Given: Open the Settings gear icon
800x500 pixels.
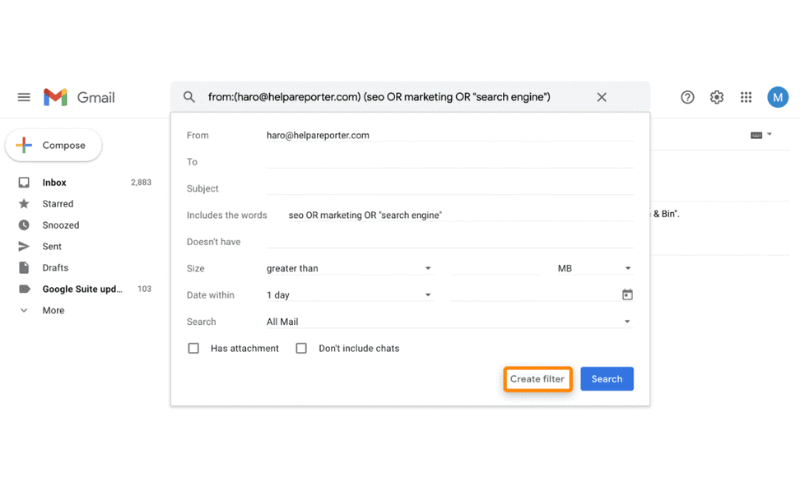Looking at the screenshot, I should pyautogui.click(x=717, y=97).
